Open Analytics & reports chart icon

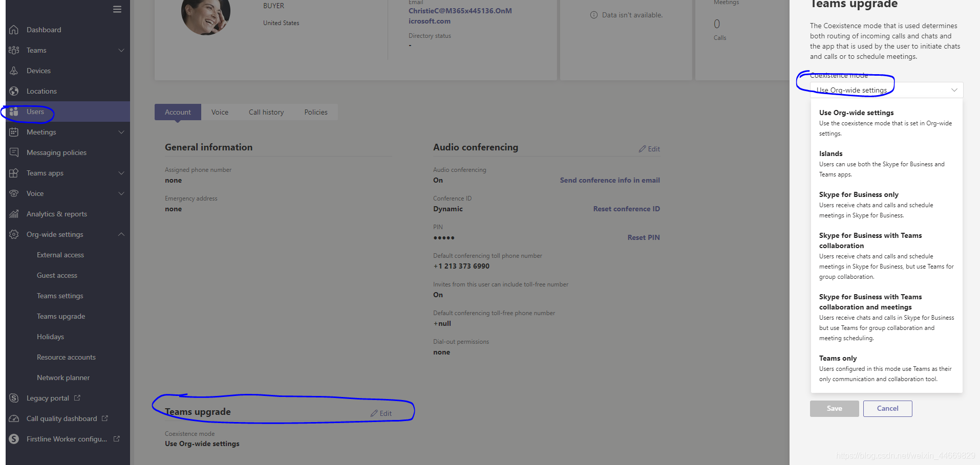[14, 214]
